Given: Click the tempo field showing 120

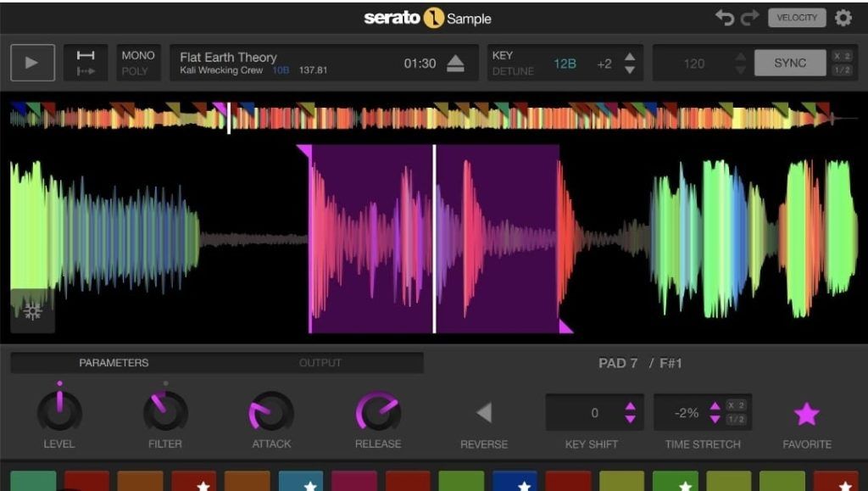Looking at the screenshot, I should pyautogui.click(x=693, y=64).
